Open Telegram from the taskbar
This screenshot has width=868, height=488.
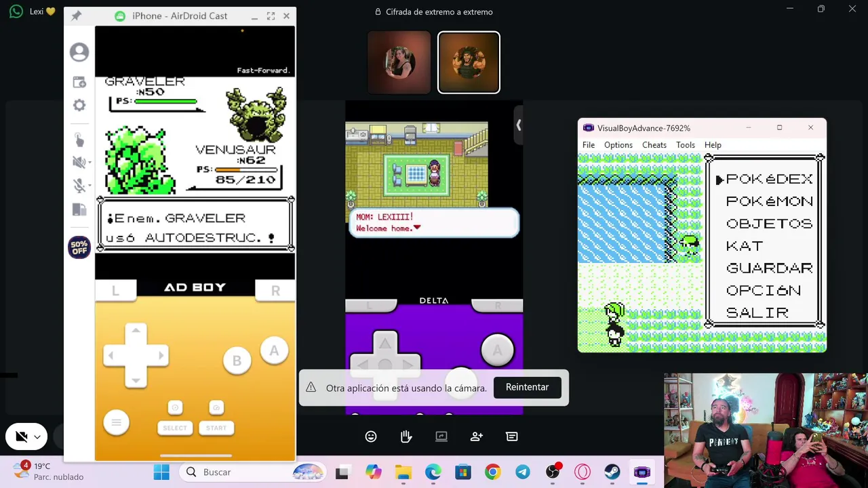click(x=523, y=472)
